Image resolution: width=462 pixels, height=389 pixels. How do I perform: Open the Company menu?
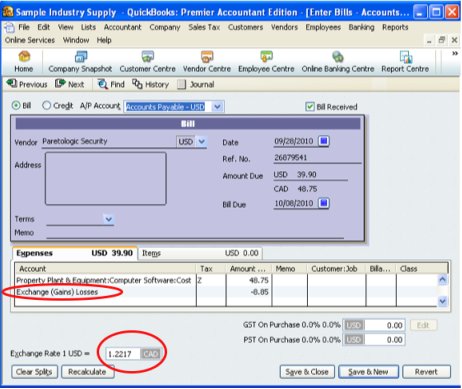[x=165, y=27]
